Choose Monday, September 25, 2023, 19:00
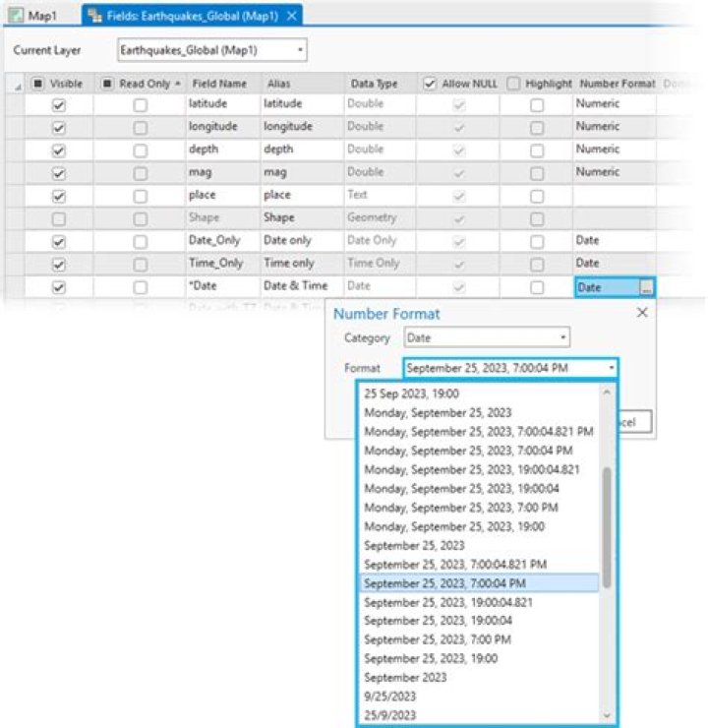The image size is (708, 728). click(479, 526)
